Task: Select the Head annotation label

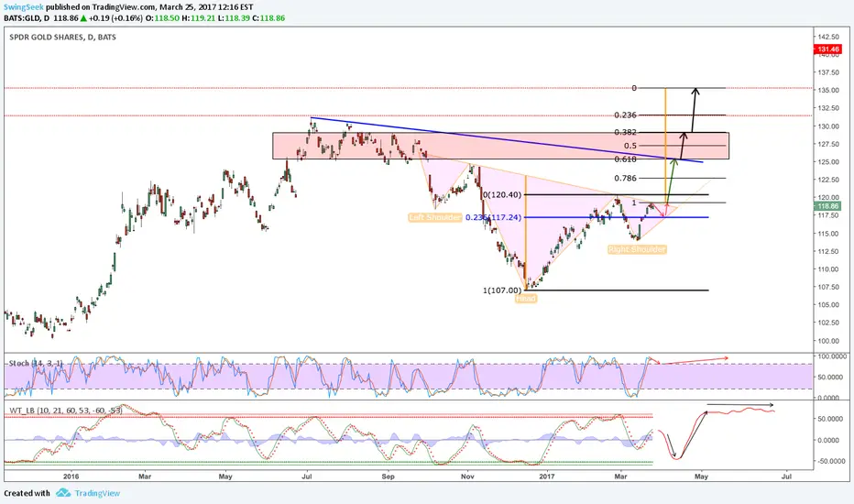Action: [x=526, y=299]
